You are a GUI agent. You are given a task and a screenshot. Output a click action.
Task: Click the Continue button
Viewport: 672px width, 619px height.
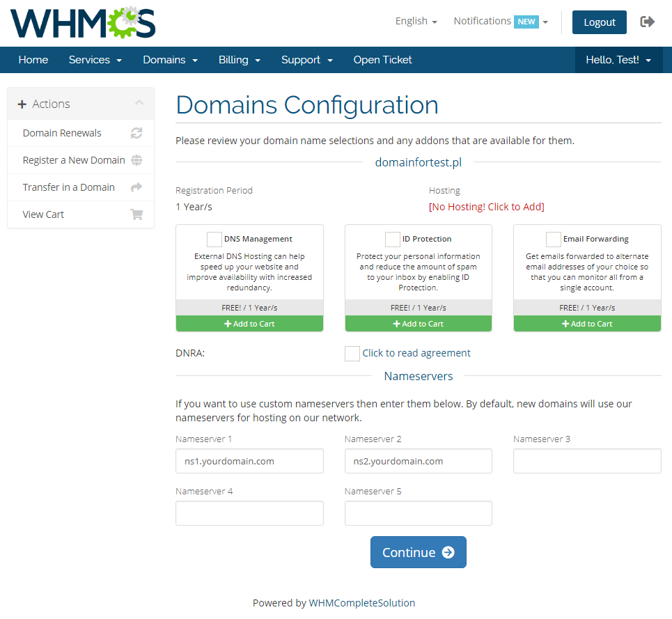coord(419,552)
